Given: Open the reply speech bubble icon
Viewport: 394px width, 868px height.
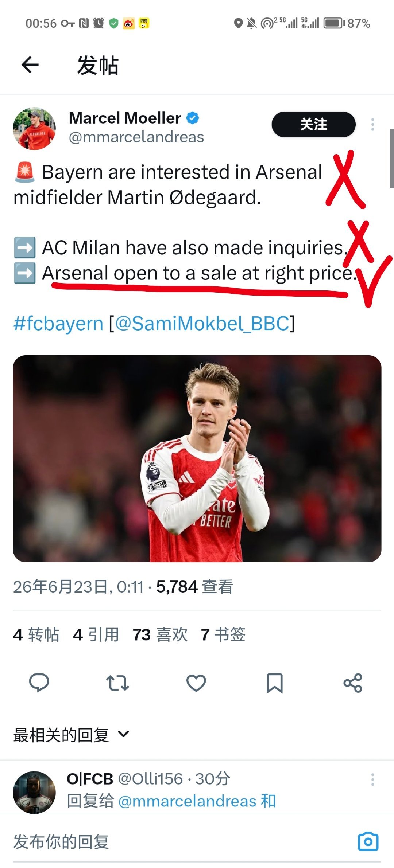Looking at the screenshot, I should (39, 683).
